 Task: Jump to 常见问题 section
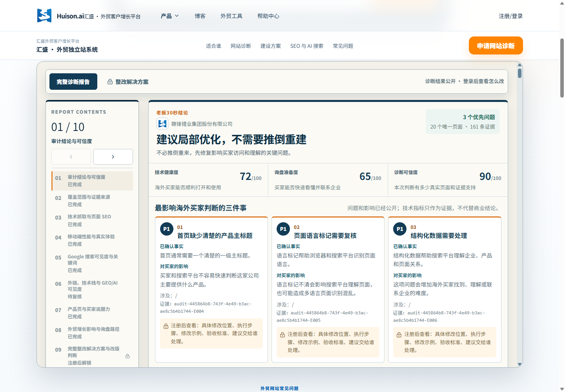tap(343, 46)
